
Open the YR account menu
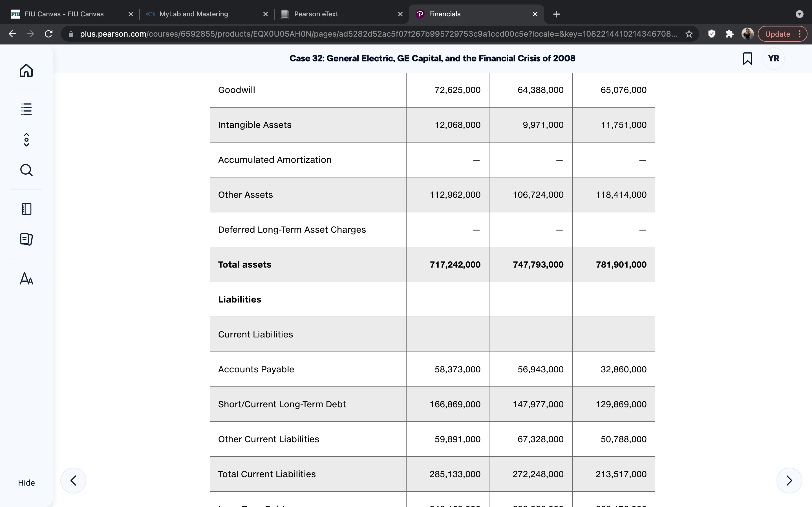coord(773,58)
